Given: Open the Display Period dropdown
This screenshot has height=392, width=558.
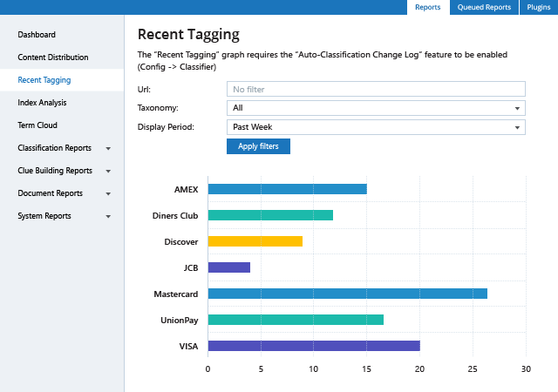Looking at the screenshot, I should [376, 127].
